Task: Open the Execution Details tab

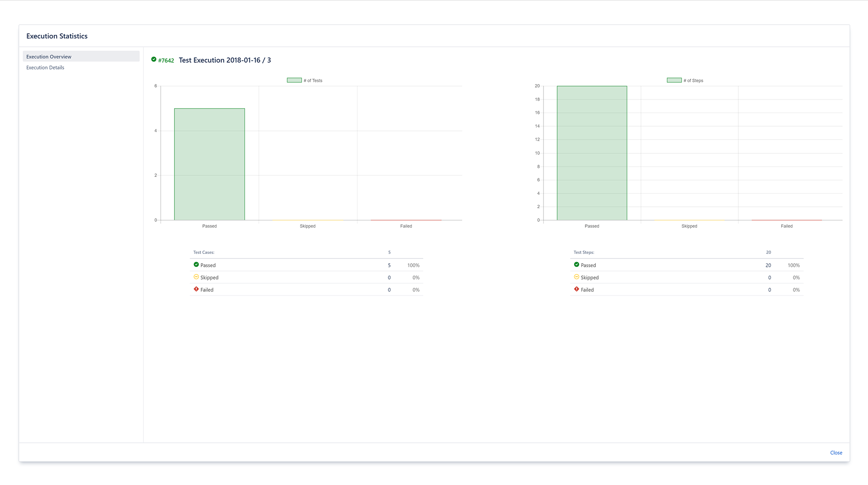Action: coord(45,67)
